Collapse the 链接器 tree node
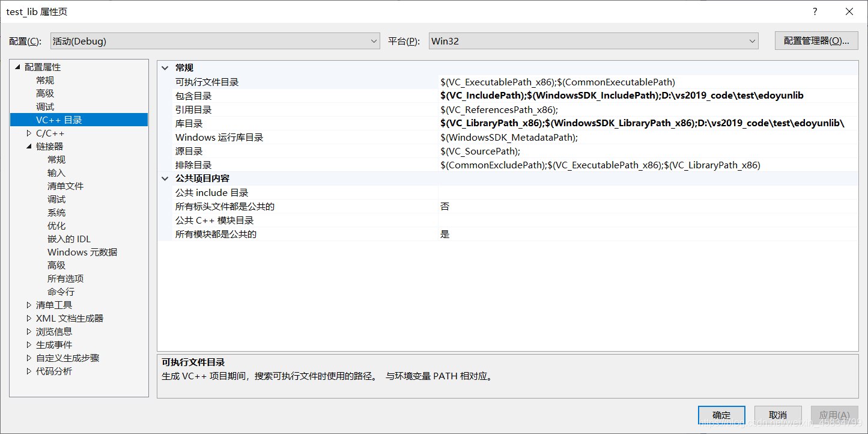This screenshot has height=434, width=868. 29,147
